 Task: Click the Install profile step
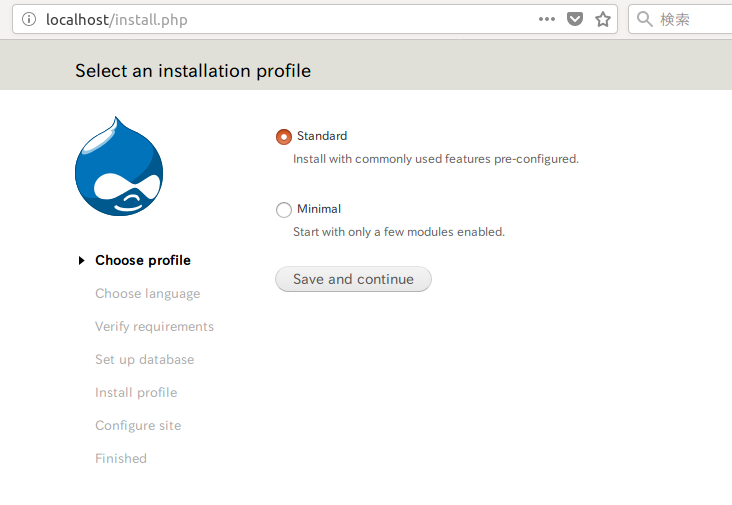click(136, 393)
